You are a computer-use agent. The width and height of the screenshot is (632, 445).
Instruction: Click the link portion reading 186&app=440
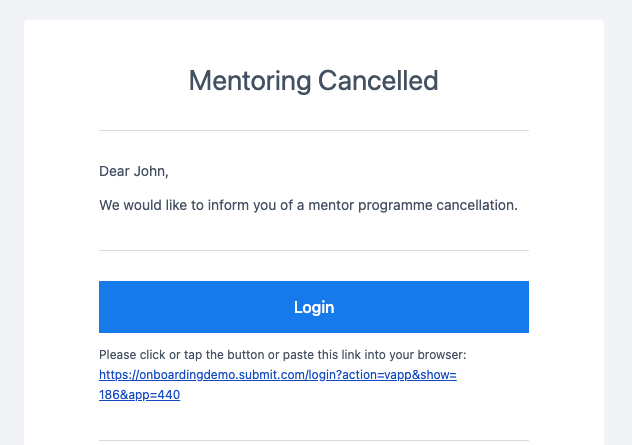coord(139,395)
